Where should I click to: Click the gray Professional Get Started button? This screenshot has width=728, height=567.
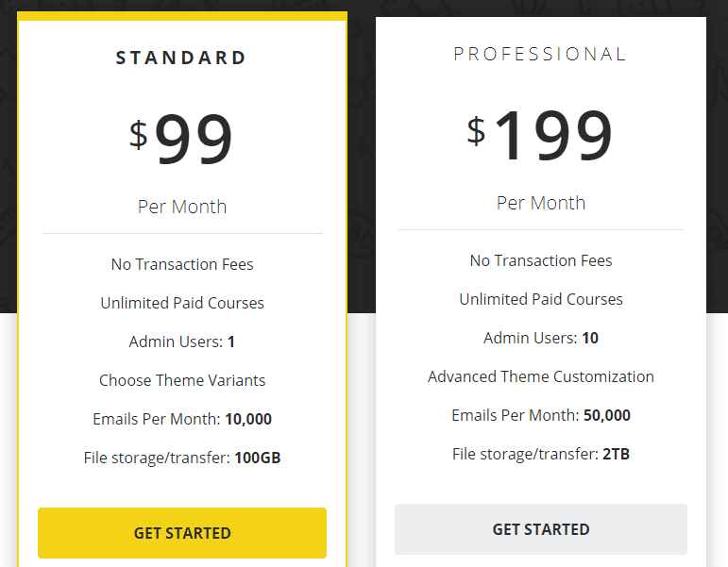tap(540, 529)
